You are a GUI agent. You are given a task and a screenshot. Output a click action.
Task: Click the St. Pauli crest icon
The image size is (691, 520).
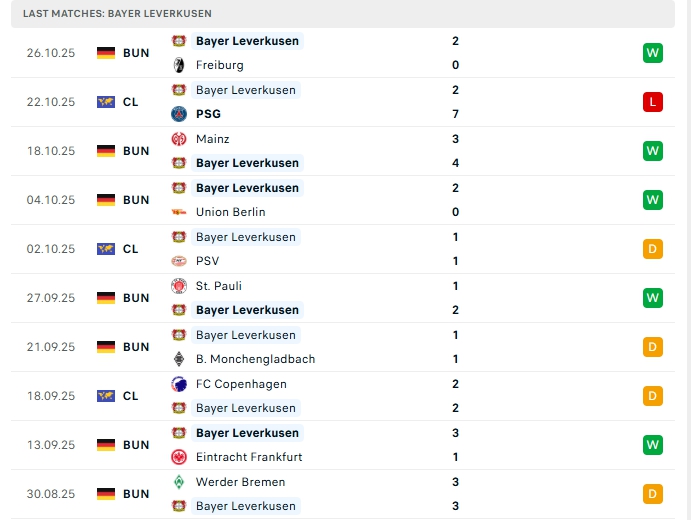[179, 286]
